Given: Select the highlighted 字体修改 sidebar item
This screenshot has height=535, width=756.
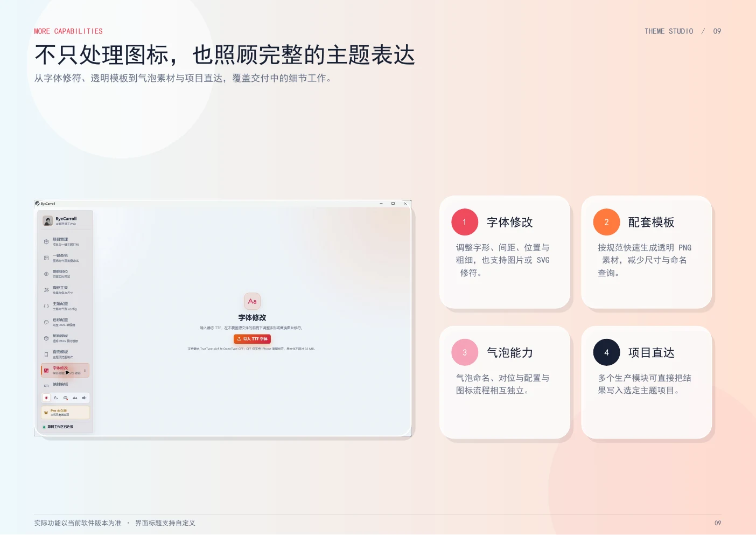Looking at the screenshot, I should click(x=65, y=370).
